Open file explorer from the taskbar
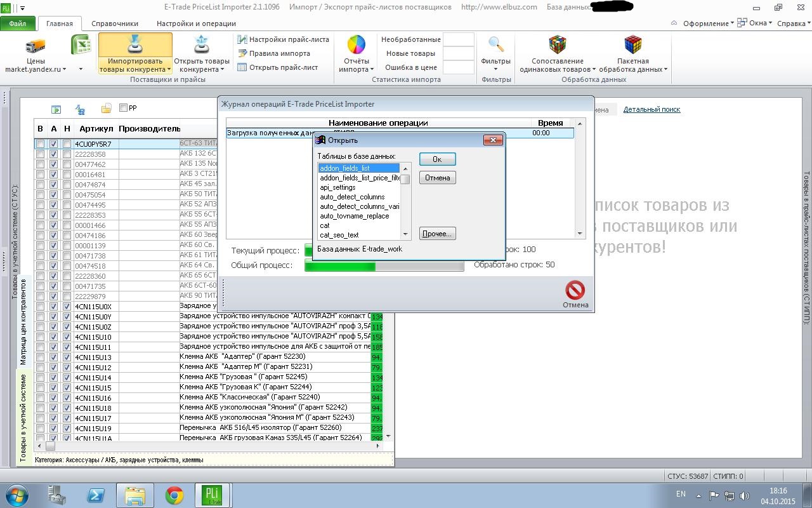This screenshot has height=508, width=812. 134,495
